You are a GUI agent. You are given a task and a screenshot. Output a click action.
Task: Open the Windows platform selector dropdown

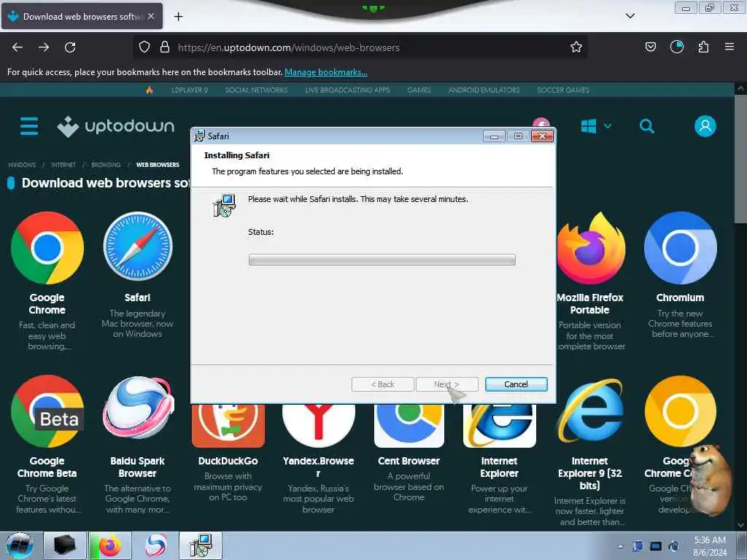coord(596,126)
